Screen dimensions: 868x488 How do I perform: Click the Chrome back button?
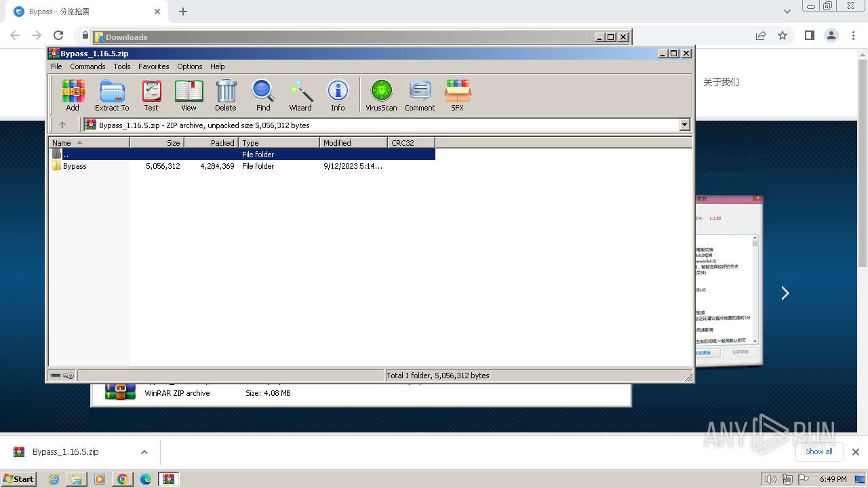coord(15,35)
